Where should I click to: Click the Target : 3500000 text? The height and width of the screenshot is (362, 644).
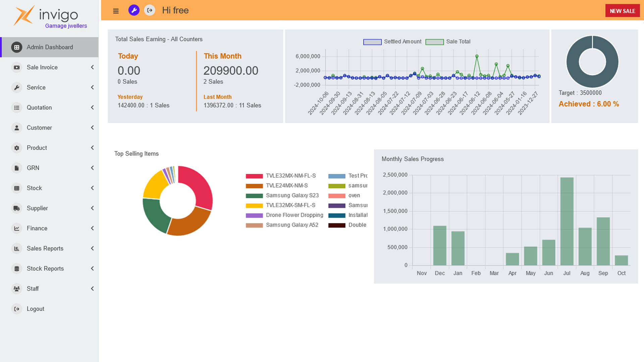[580, 93]
